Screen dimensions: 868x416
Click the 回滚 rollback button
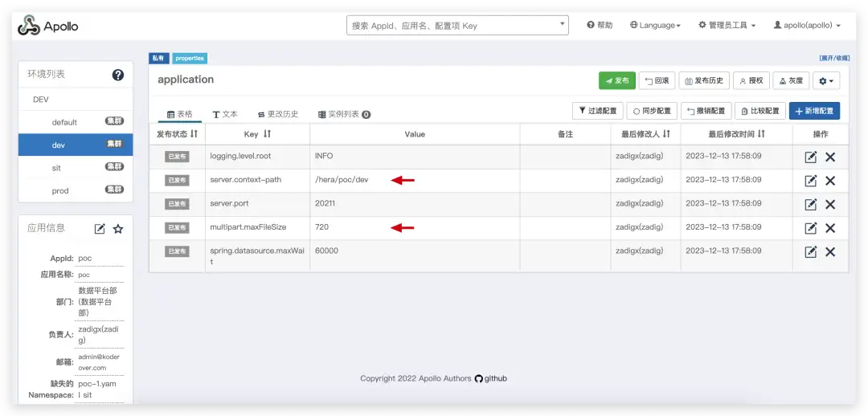click(657, 81)
